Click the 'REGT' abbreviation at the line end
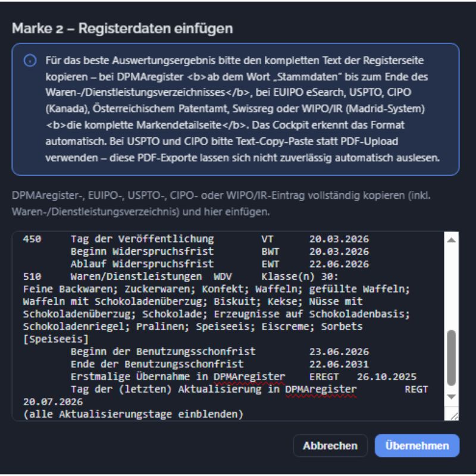This screenshot has height=476, width=476. pyautogui.click(x=416, y=389)
